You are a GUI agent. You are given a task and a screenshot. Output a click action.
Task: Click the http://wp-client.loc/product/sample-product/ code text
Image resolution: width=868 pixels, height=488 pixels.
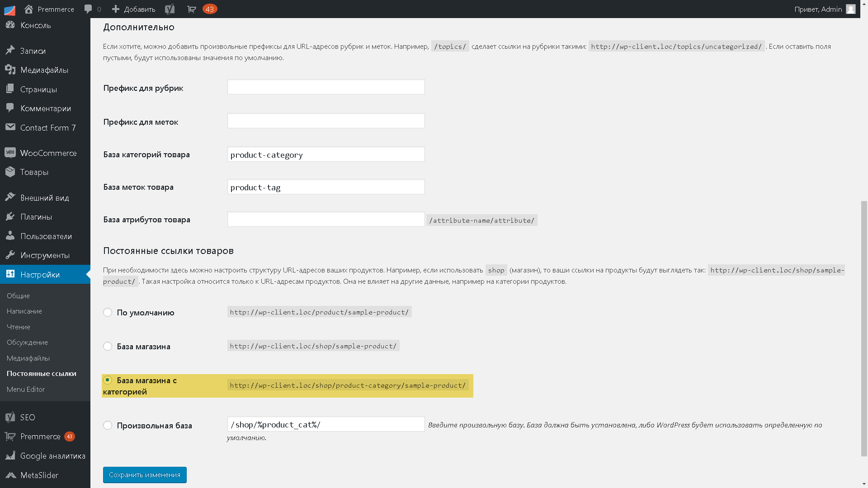[x=319, y=312]
